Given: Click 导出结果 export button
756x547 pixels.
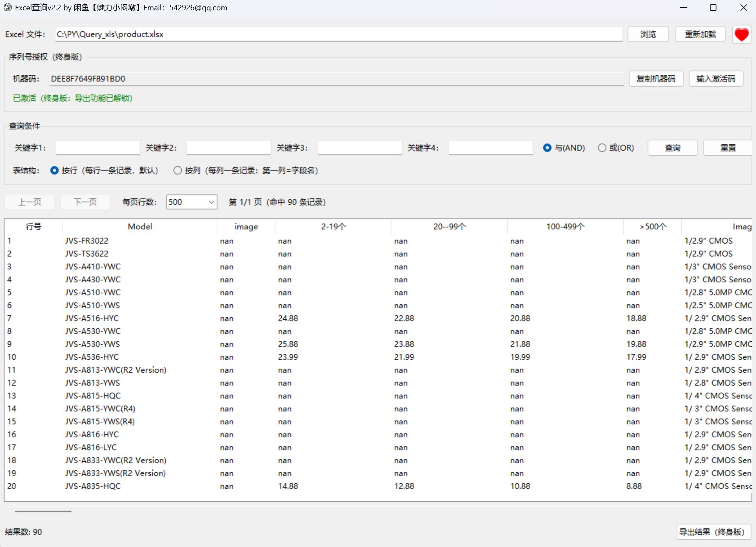Looking at the screenshot, I should [713, 532].
